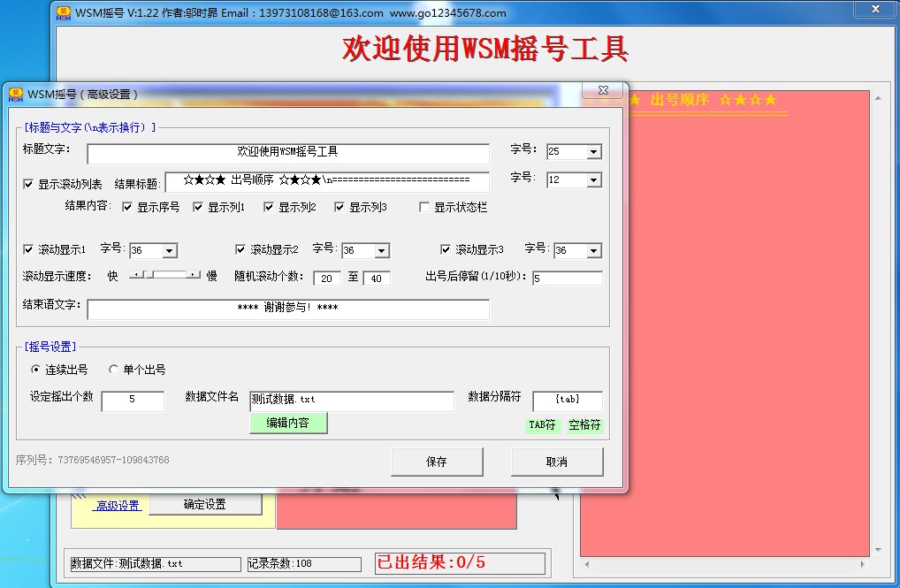Select the 连续出号 radio button
This screenshot has height=588, width=900.
point(35,370)
